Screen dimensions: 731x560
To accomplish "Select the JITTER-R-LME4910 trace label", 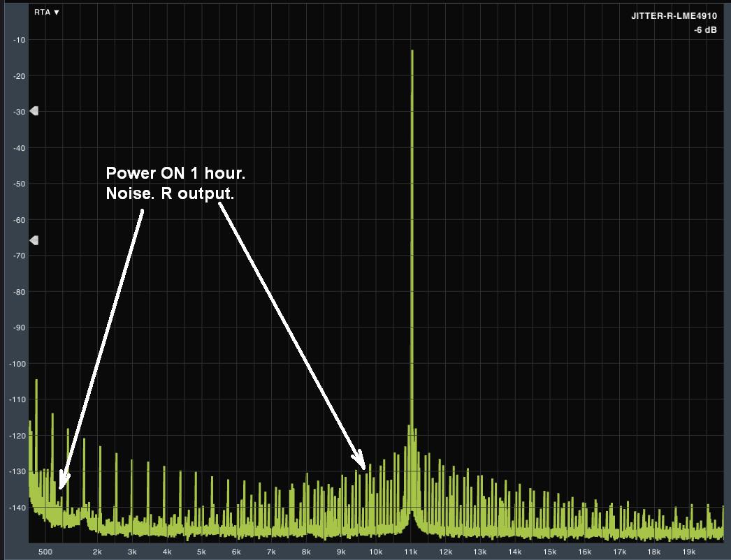I will pyautogui.click(x=674, y=16).
